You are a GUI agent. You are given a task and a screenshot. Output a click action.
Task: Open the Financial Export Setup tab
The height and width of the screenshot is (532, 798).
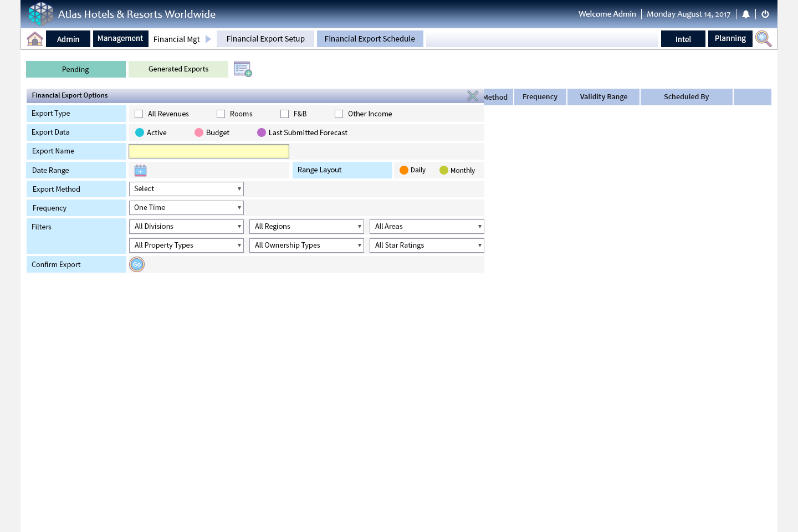(x=265, y=39)
